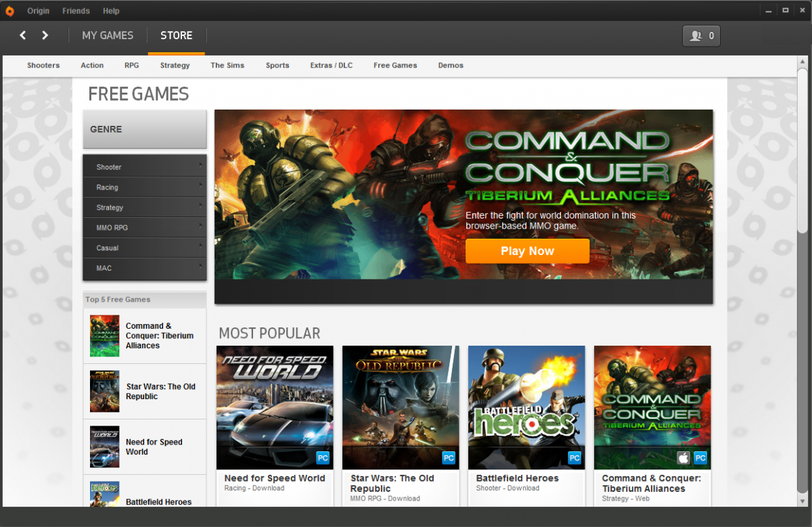Viewport: 812px width, 527px height.
Task: Open the Origin menu
Action: click(39, 11)
